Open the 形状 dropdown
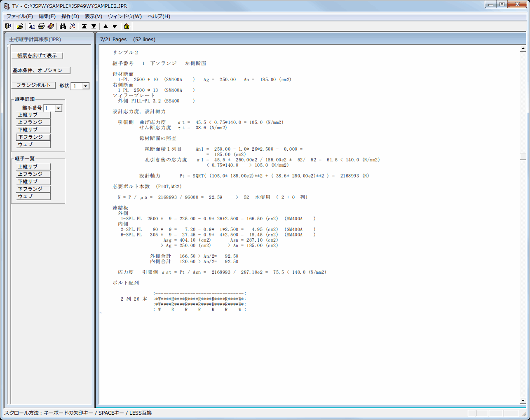The image size is (530, 420). [x=86, y=86]
